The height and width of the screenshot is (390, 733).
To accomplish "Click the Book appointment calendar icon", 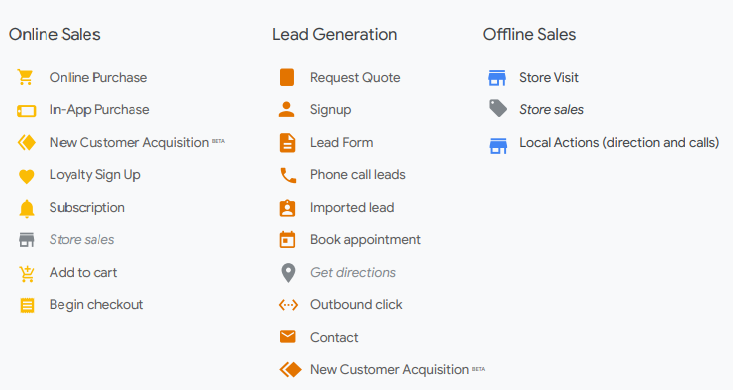I will pyautogui.click(x=287, y=239).
